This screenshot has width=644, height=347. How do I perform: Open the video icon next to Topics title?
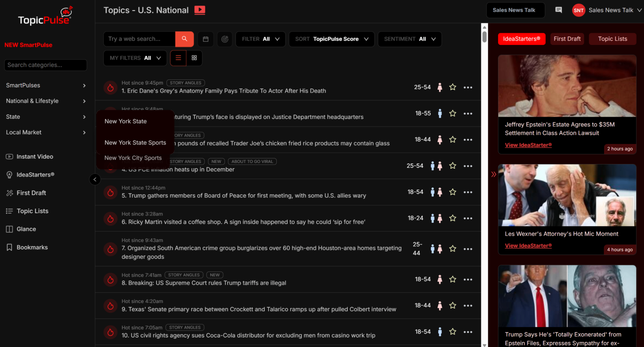(200, 10)
